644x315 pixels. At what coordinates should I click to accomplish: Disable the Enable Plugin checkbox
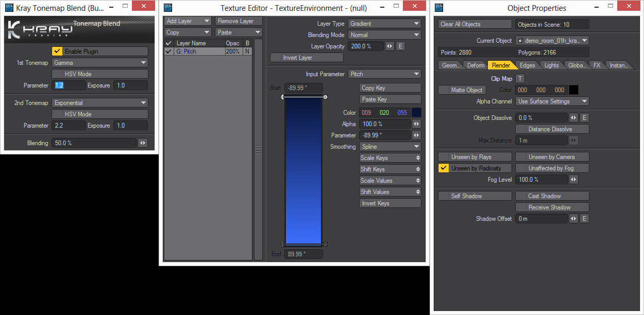click(57, 51)
